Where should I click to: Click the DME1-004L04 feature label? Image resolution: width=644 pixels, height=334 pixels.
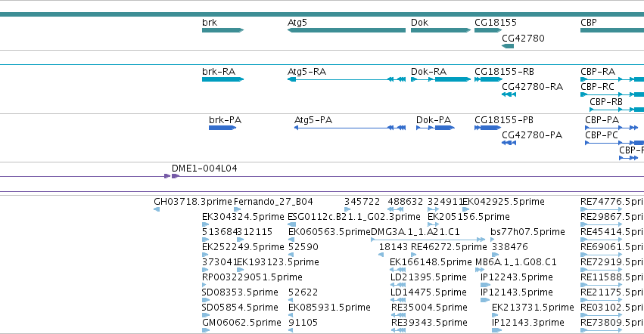204,169
